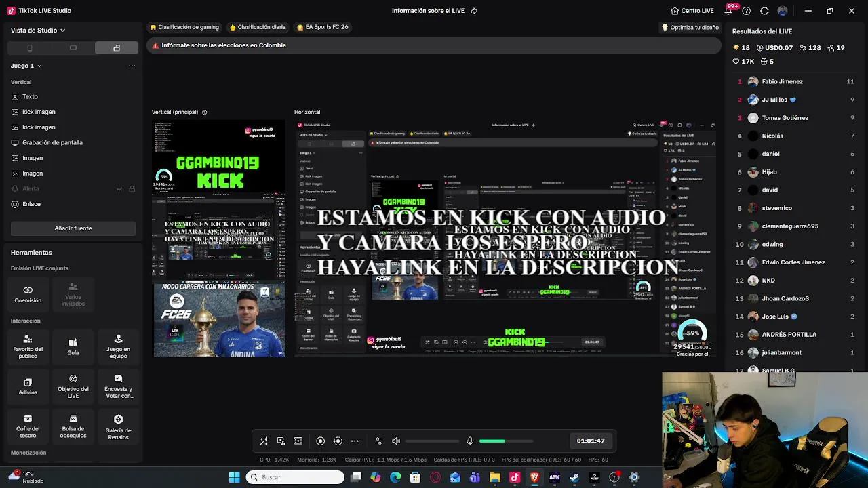This screenshot has width=868, height=488.
Task: Open the three-dots menu in bottom toolbar
Action: coord(355,441)
